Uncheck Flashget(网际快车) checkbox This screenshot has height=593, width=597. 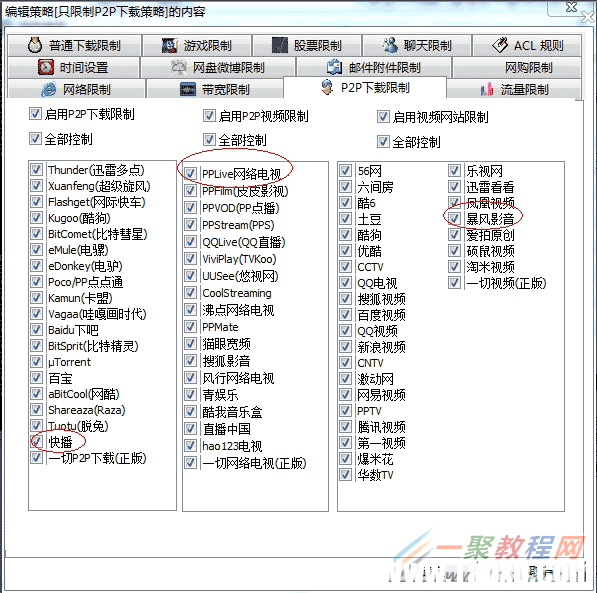[x=37, y=201]
